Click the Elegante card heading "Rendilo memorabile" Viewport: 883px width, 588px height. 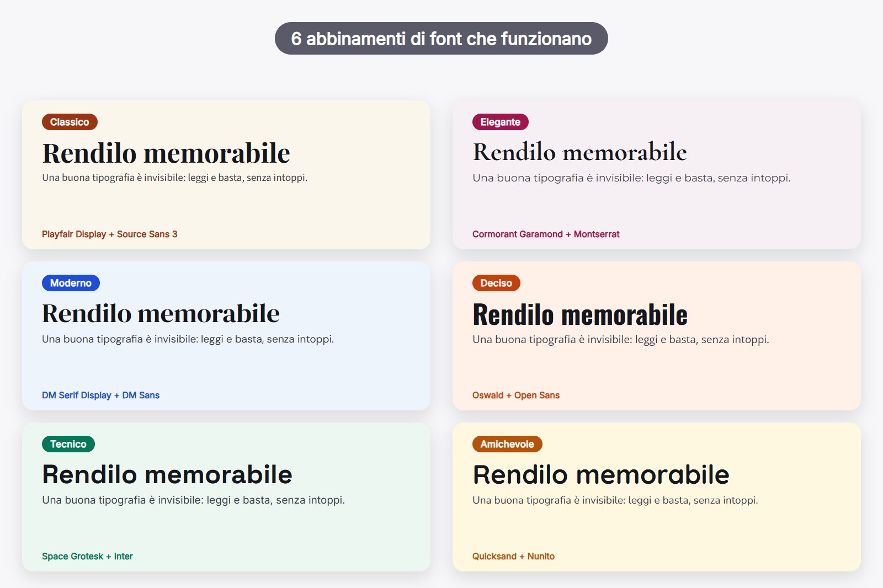(580, 152)
